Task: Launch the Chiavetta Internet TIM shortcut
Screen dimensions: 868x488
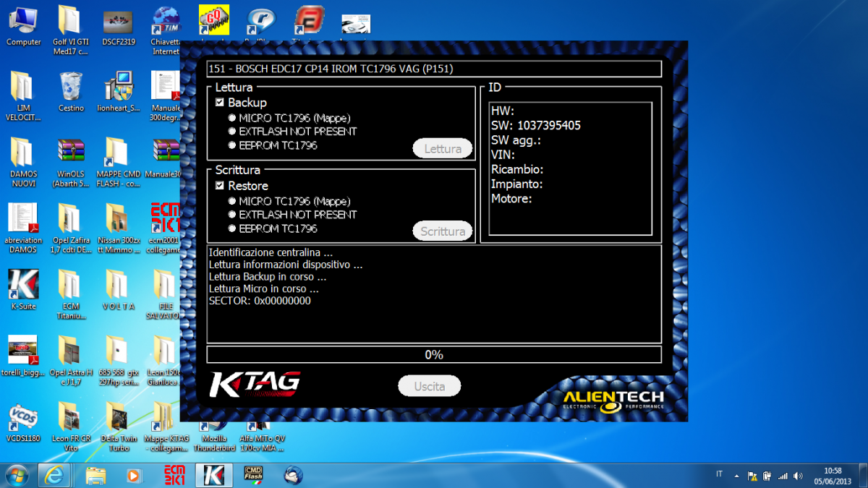Action: tap(166, 30)
